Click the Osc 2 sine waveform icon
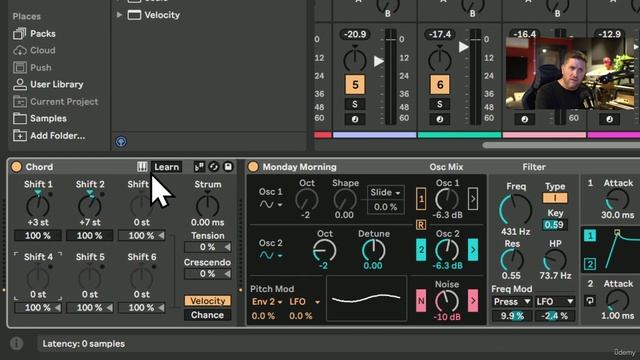Screen dimensions: 640x360 [x=267, y=256]
